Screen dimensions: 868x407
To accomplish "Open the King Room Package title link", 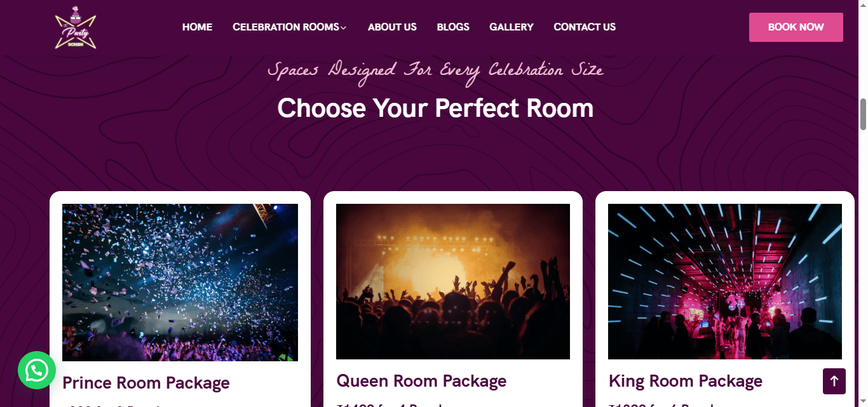I will coord(686,381).
